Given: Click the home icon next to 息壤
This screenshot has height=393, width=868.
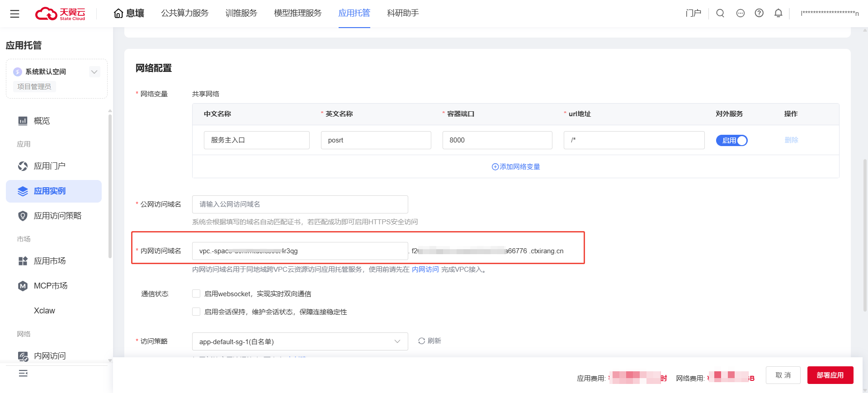Looking at the screenshot, I should (x=118, y=14).
